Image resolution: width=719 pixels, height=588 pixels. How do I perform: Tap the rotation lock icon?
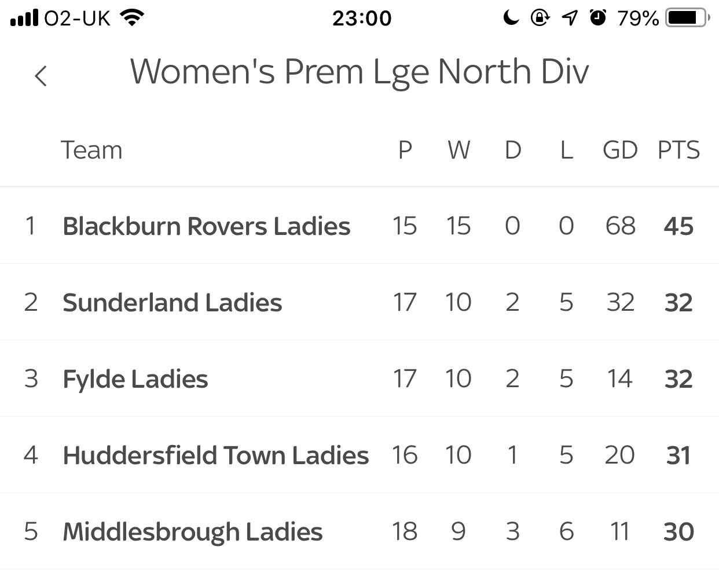tap(540, 19)
